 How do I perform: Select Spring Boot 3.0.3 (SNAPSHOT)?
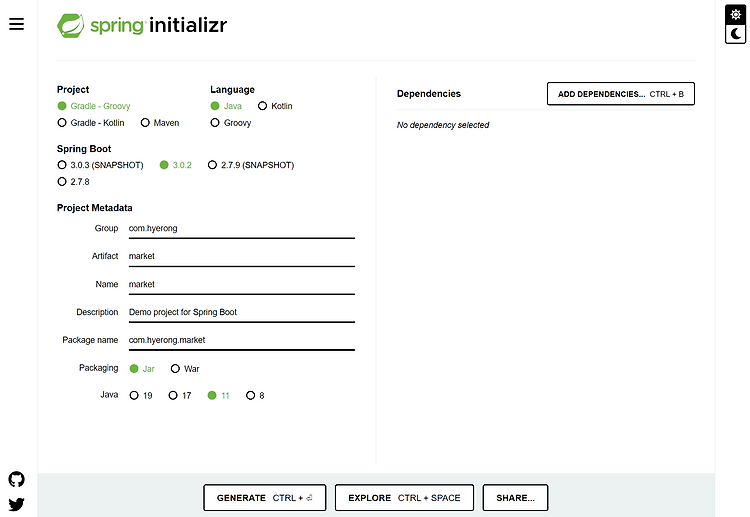pos(100,165)
